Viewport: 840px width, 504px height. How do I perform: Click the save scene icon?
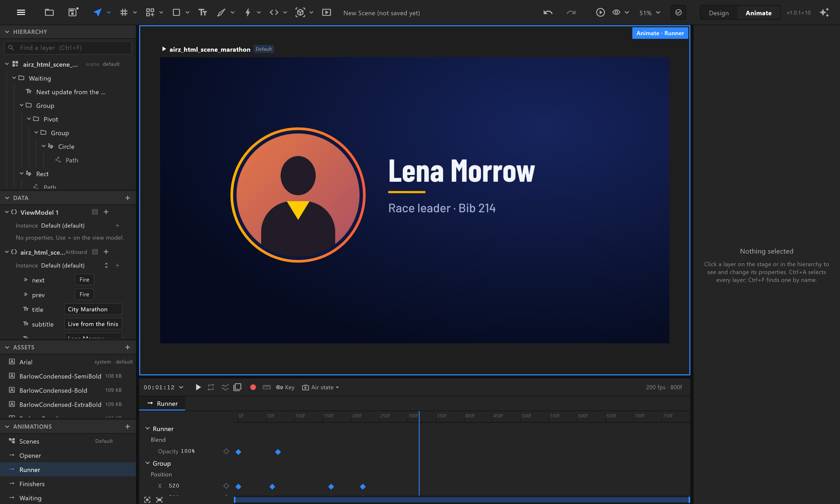coord(73,13)
